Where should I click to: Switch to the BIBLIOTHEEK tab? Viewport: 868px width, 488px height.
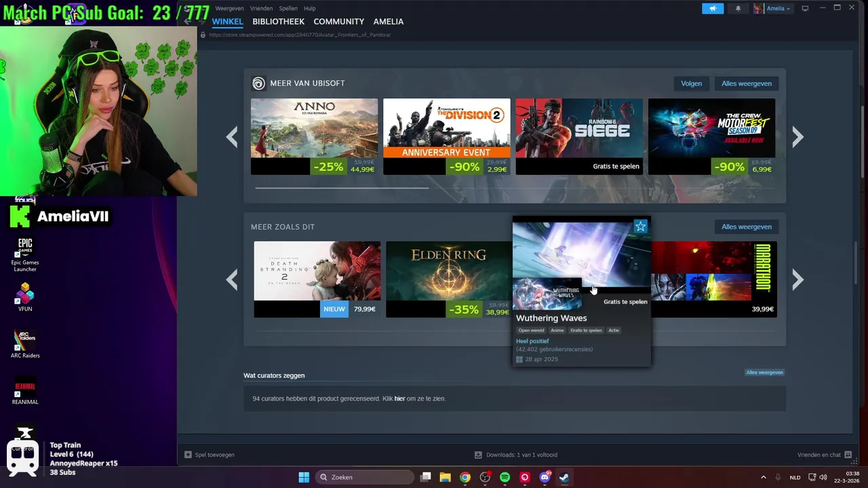point(278,22)
